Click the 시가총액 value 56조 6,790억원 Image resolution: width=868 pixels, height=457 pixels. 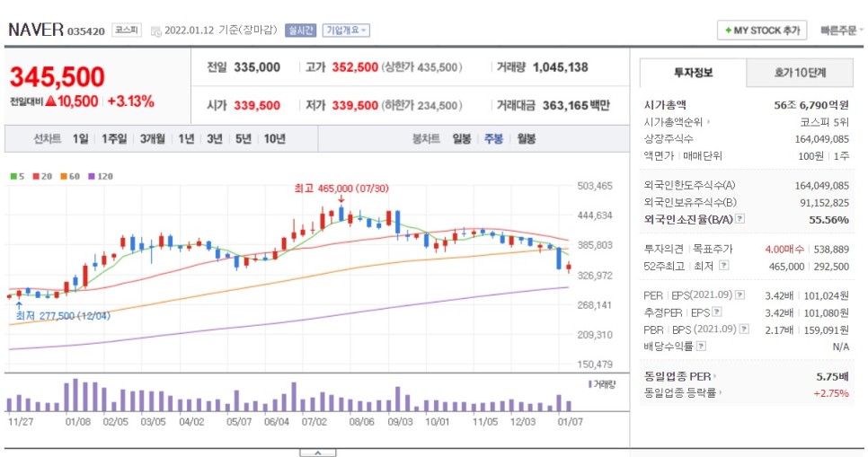pyautogui.click(x=811, y=104)
